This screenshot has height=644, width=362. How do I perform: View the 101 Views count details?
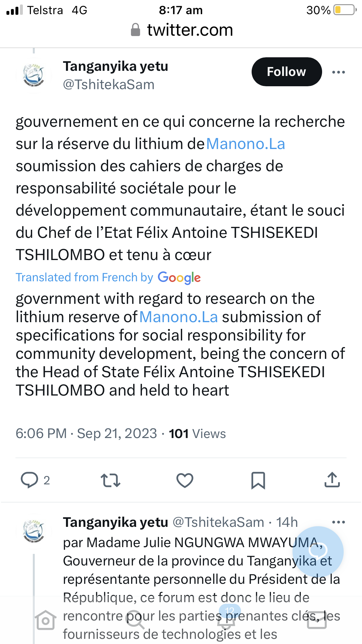click(x=197, y=434)
